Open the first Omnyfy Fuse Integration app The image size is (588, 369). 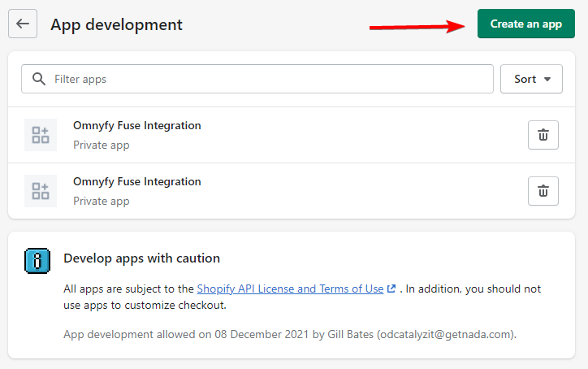point(137,125)
